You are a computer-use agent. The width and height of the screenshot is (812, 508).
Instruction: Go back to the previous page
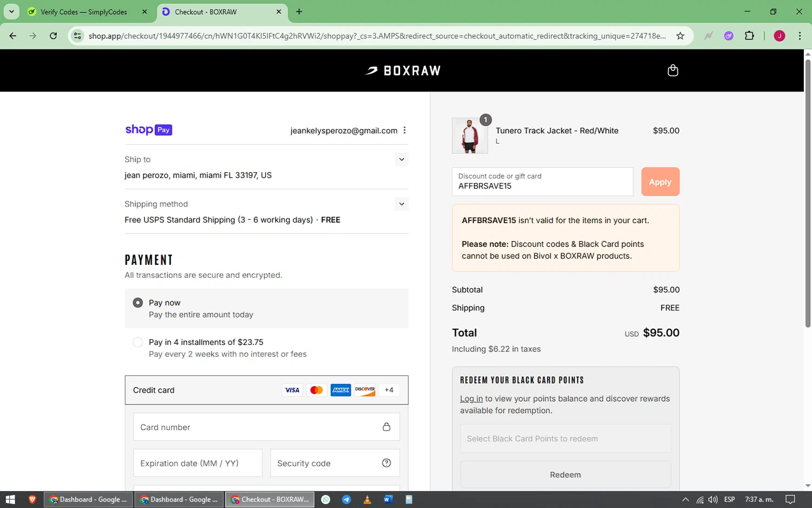(12, 36)
